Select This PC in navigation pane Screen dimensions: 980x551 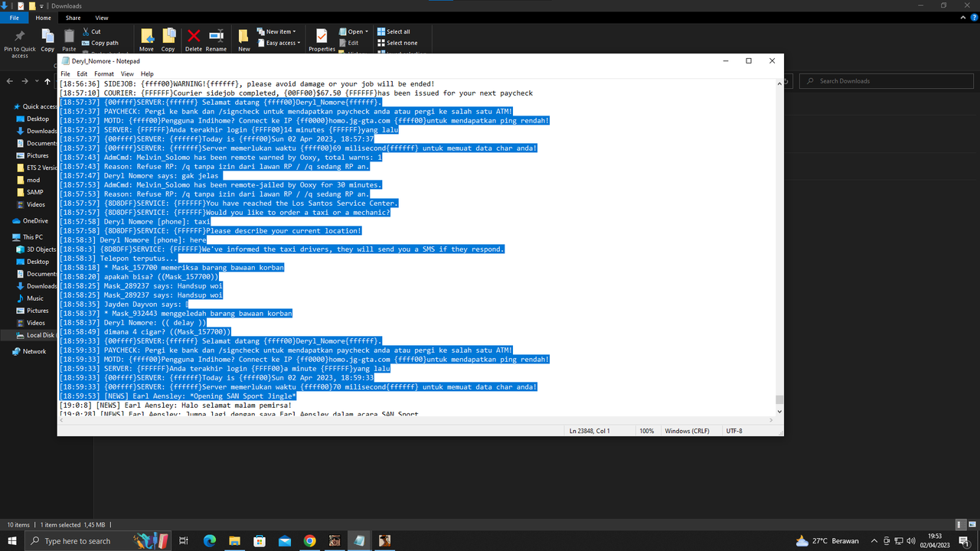(28, 237)
